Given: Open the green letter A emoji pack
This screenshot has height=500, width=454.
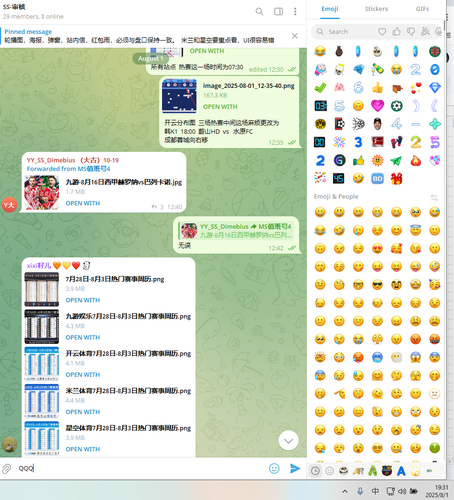Looking at the screenshot, I should (373, 471).
